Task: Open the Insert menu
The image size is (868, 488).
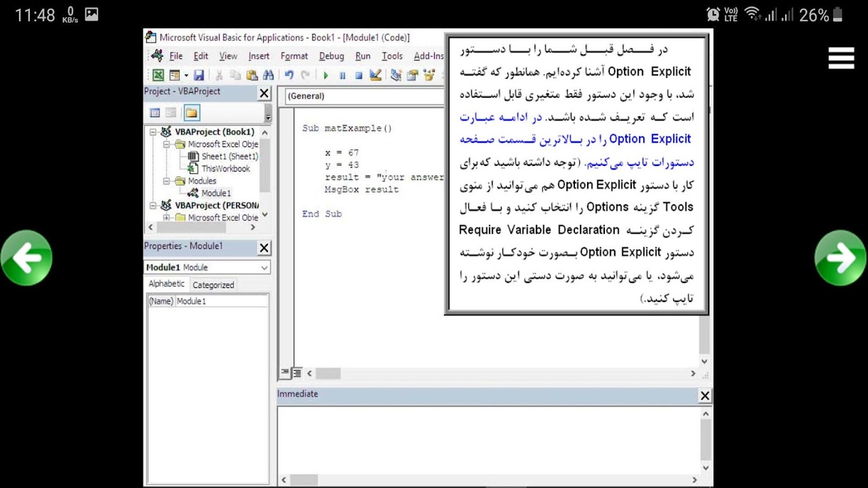Action: point(259,56)
